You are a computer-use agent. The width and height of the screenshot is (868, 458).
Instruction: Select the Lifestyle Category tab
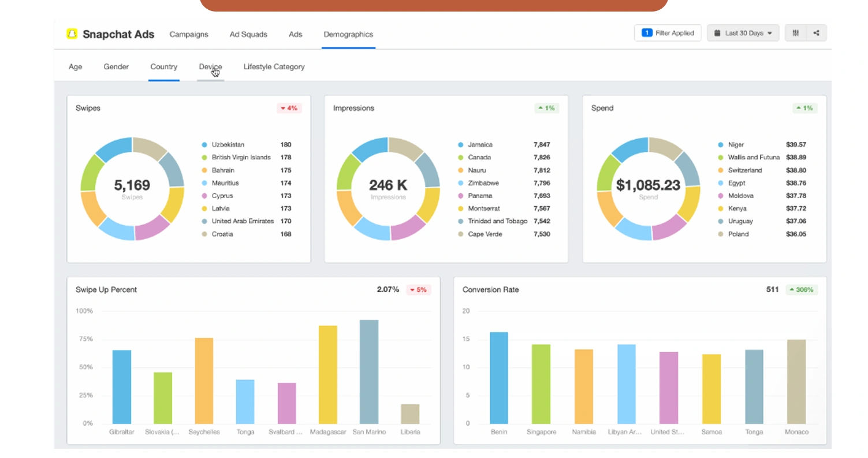[x=274, y=66]
